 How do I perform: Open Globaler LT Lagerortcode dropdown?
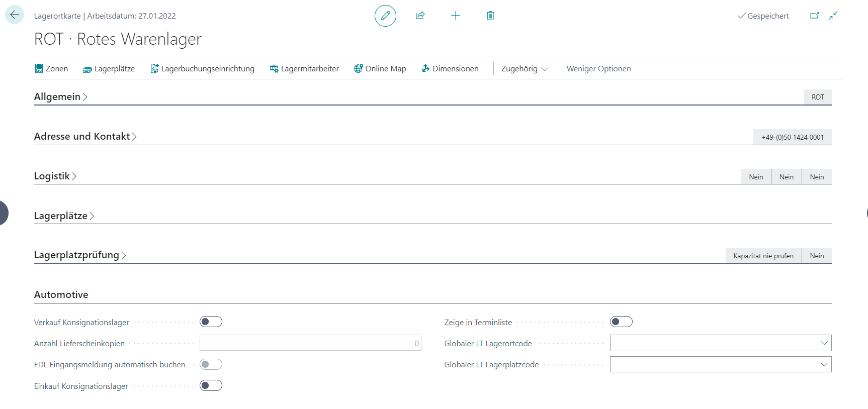(824, 343)
